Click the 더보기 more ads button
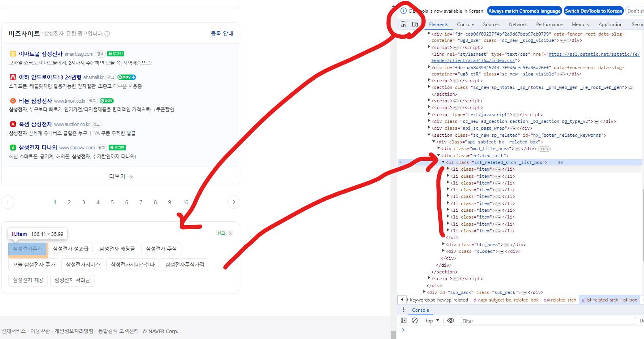644x339 pixels. coord(121,176)
